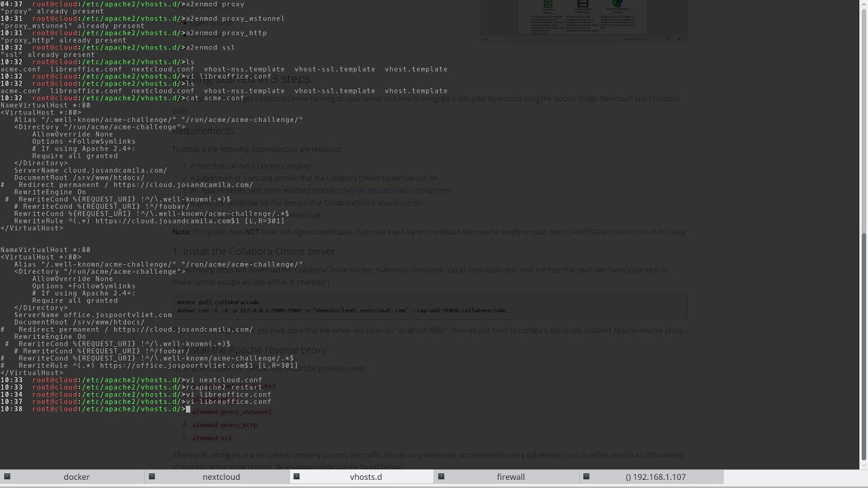Viewport: 868px width, 488px height.
Task: Click 'ServerName office.jospoortvliet.com' line
Action: coord(93,315)
